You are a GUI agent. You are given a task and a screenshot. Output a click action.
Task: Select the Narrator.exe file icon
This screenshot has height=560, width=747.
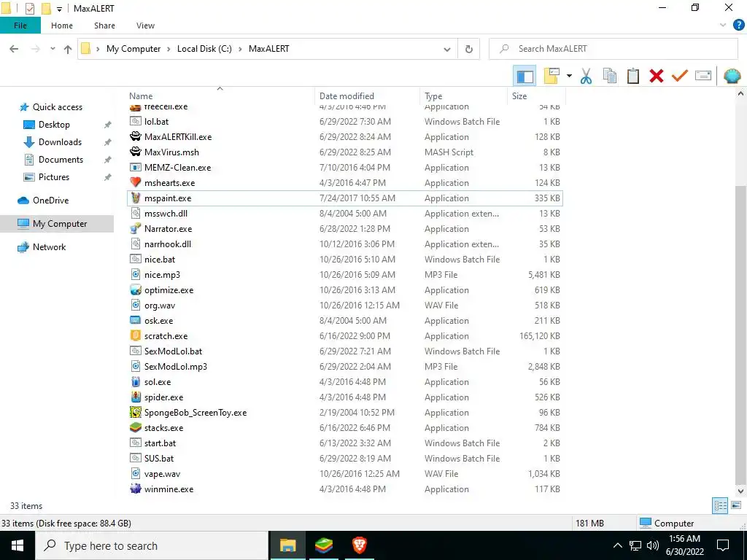pos(136,228)
